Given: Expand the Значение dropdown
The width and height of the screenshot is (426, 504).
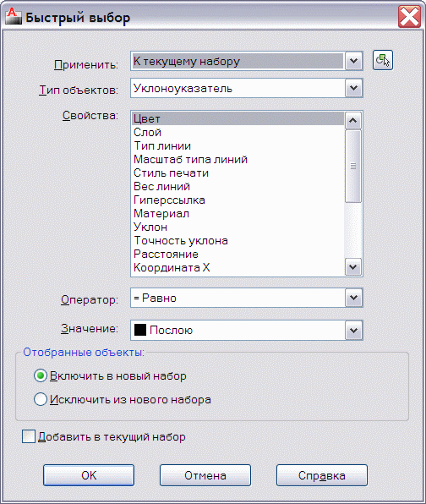Looking at the screenshot, I should pyautogui.click(x=353, y=330).
